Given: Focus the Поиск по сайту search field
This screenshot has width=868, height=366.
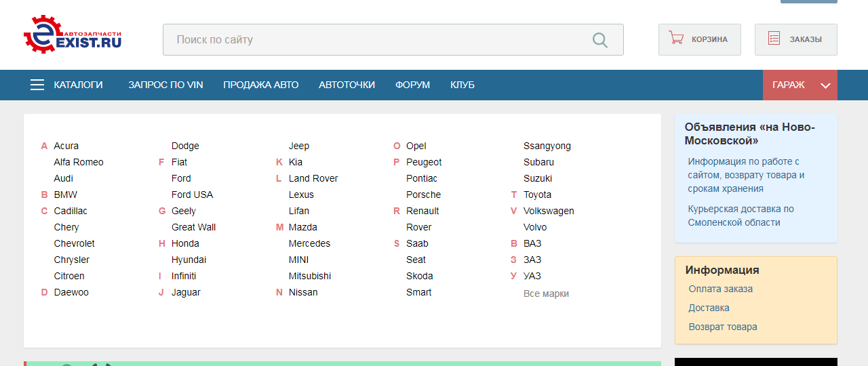Looking at the screenshot, I should point(393,40).
